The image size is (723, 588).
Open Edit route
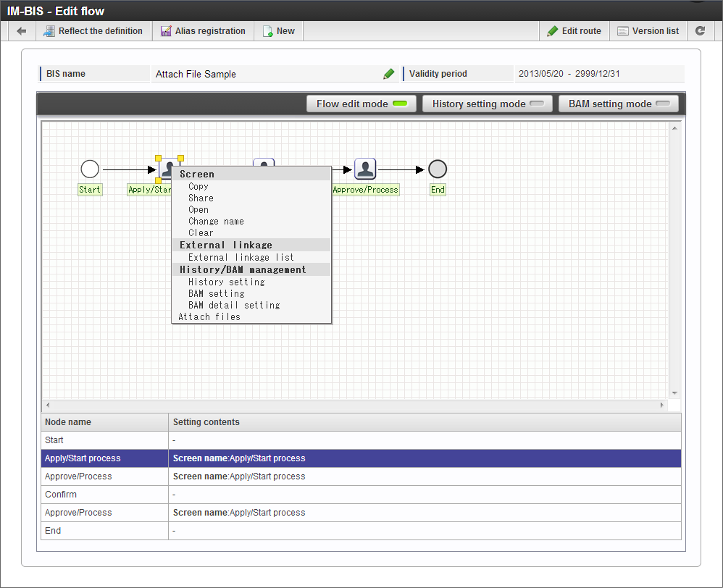(x=574, y=31)
